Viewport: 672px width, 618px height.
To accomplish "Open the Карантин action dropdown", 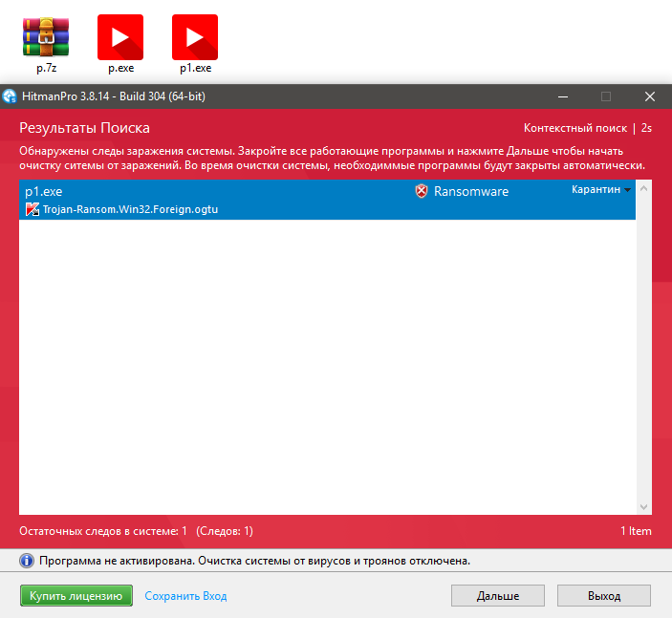I will 601,189.
